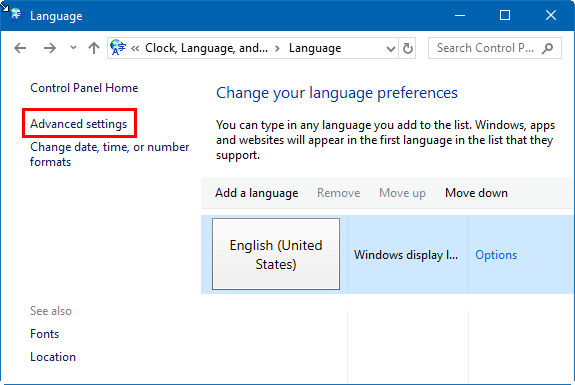Open Advanced settings link
This screenshot has width=575, height=385.
click(x=78, y=124)
